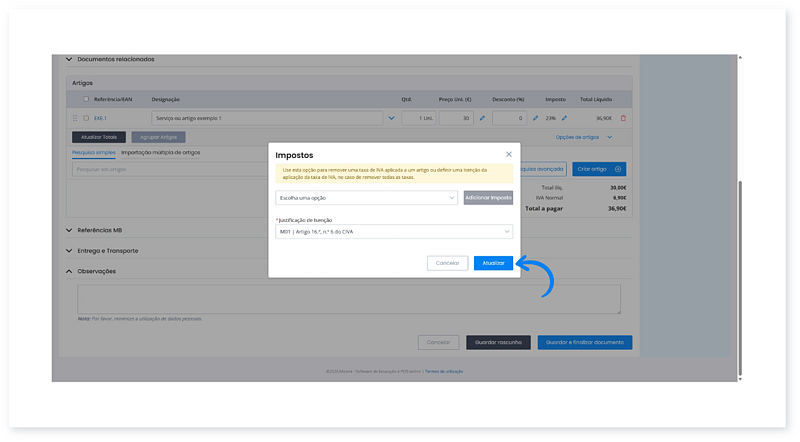
Task: Expand the Entrega e Transporte section
Action: 106,250
